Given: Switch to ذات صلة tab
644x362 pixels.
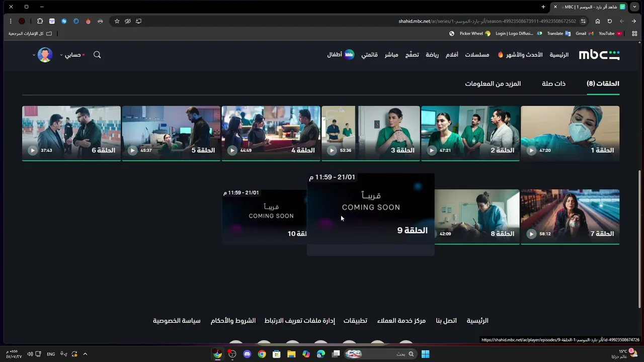Looking at the screenshot, I should (553, 83).
